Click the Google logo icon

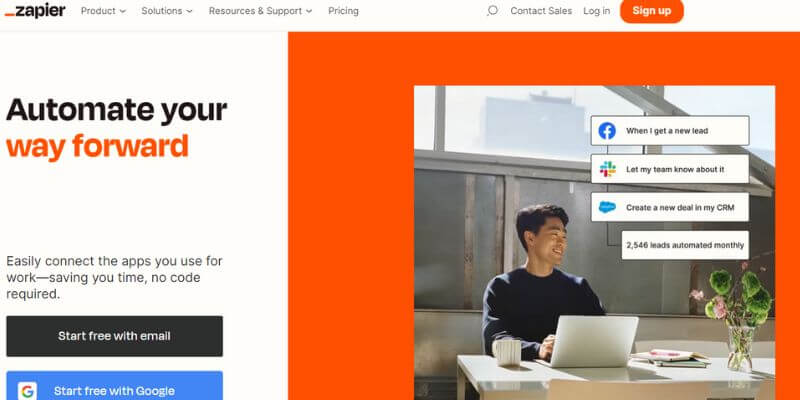coord(28,391)
